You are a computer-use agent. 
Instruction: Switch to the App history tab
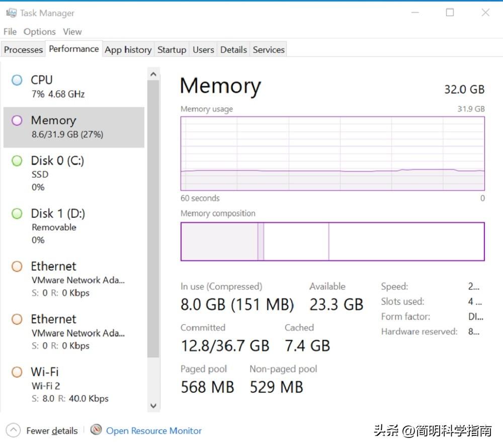point(128,50)
